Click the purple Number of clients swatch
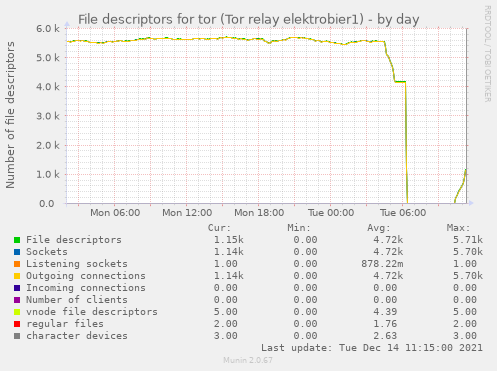Image resolution: width=497 pixels, height=371 pixels. [x=17, y=300]
